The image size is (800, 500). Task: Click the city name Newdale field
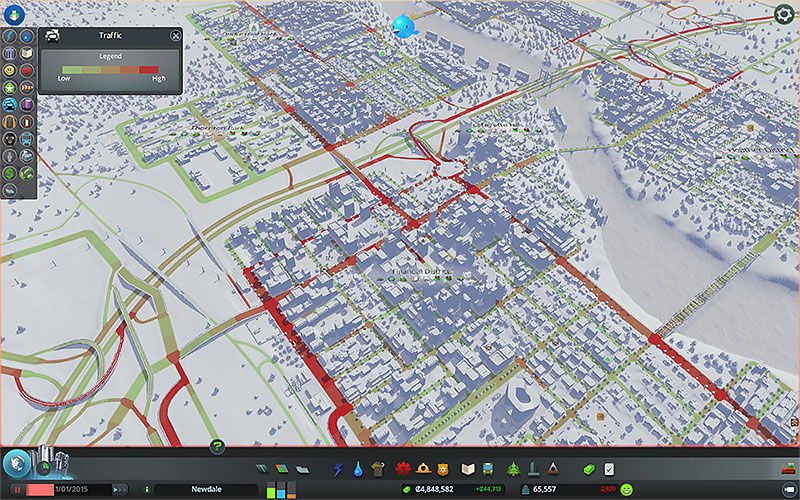(x=206, y=489)
